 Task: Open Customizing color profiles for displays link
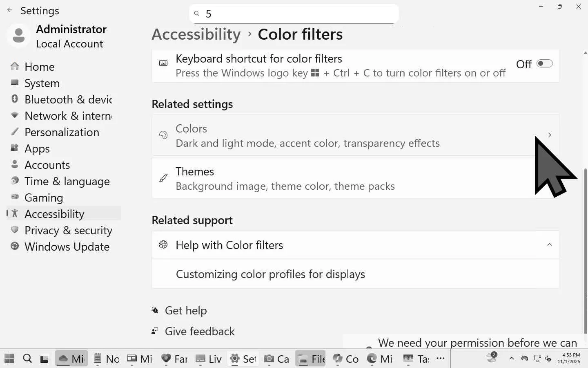(x=270, y=274)
